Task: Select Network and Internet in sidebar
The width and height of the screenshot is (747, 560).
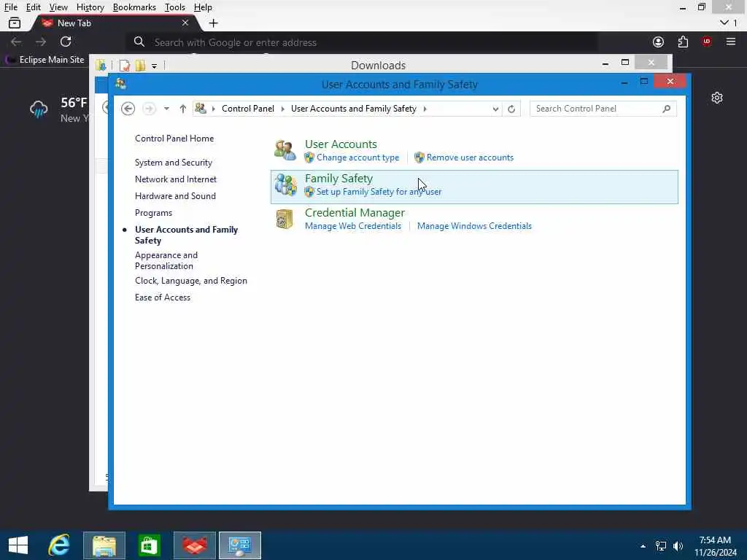Action: pyautogui.click(x=176, y=179)
